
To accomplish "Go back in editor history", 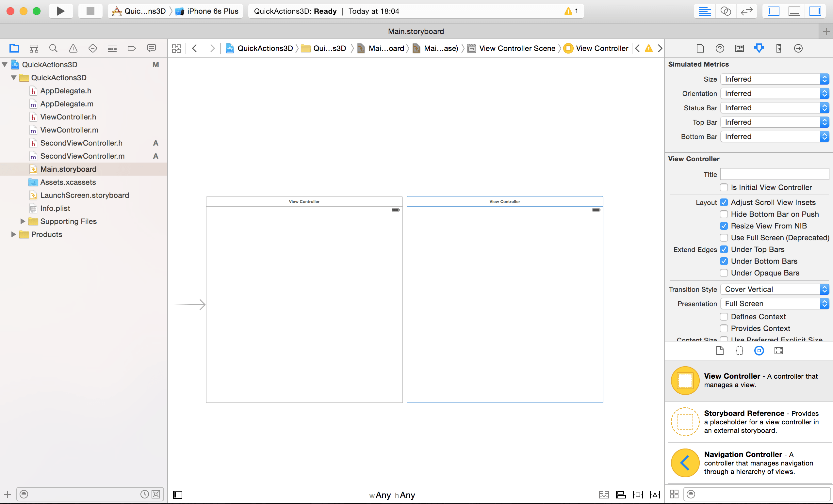I will coord(194,48).
